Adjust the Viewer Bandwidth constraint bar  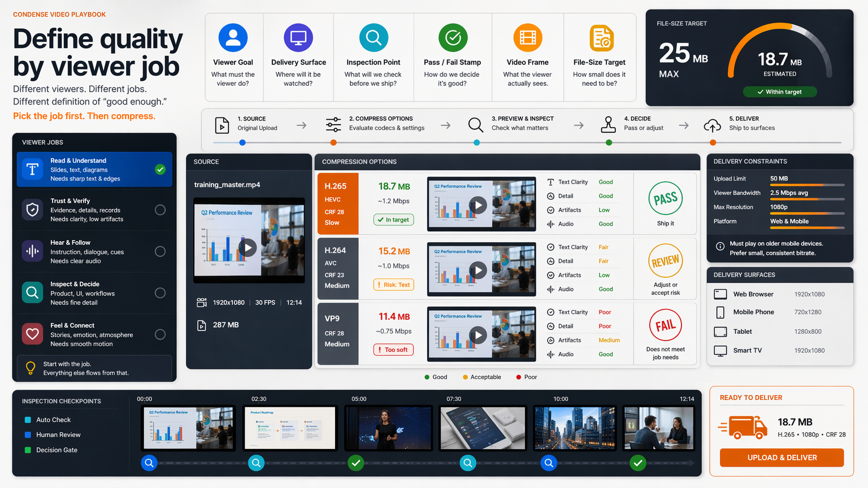[807, 199]
